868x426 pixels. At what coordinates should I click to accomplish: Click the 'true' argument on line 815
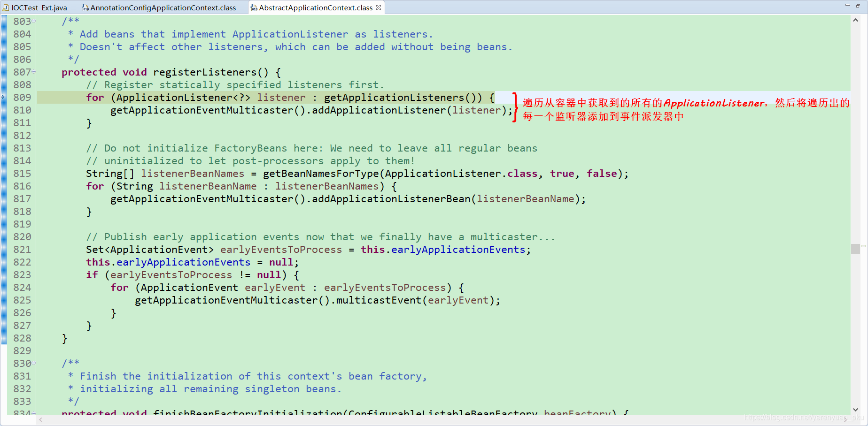pyautogui.click(x=562, y=174)
